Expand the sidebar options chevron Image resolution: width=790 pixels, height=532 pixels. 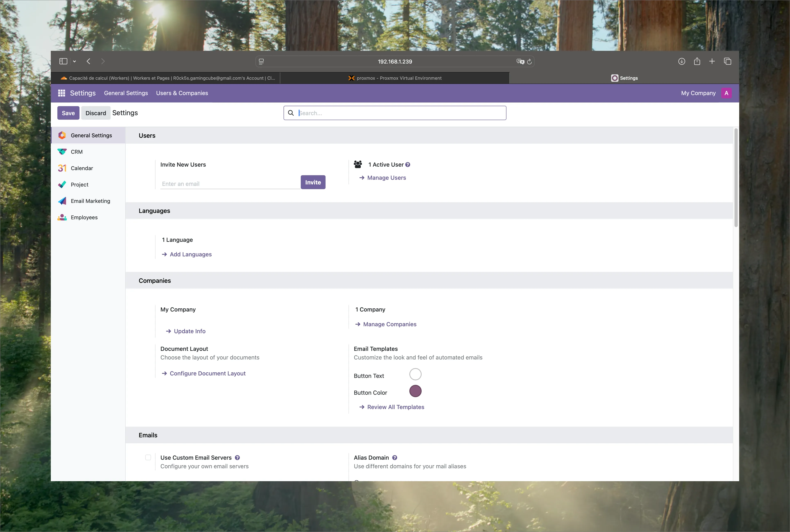(75, 61)
